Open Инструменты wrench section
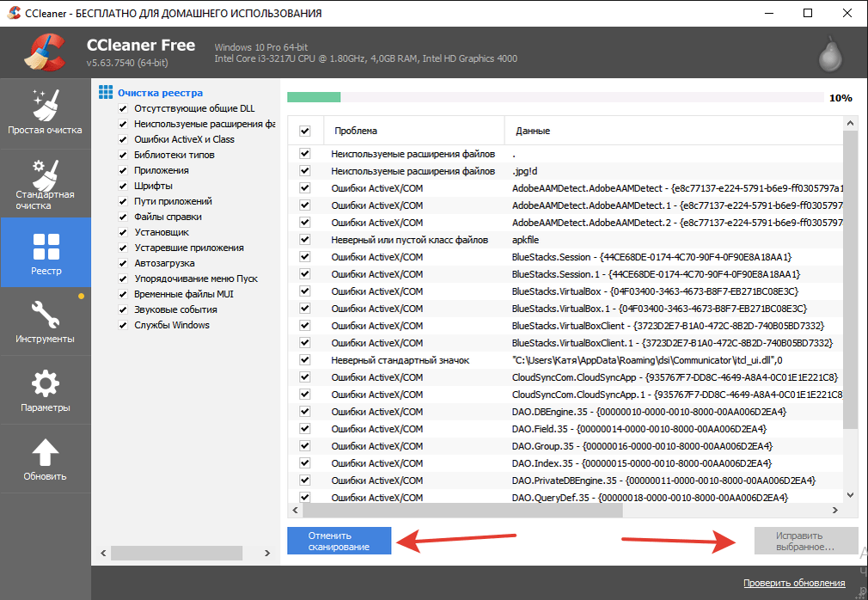Viewport: 868px width, 600px height. click(x=45, y=321)
